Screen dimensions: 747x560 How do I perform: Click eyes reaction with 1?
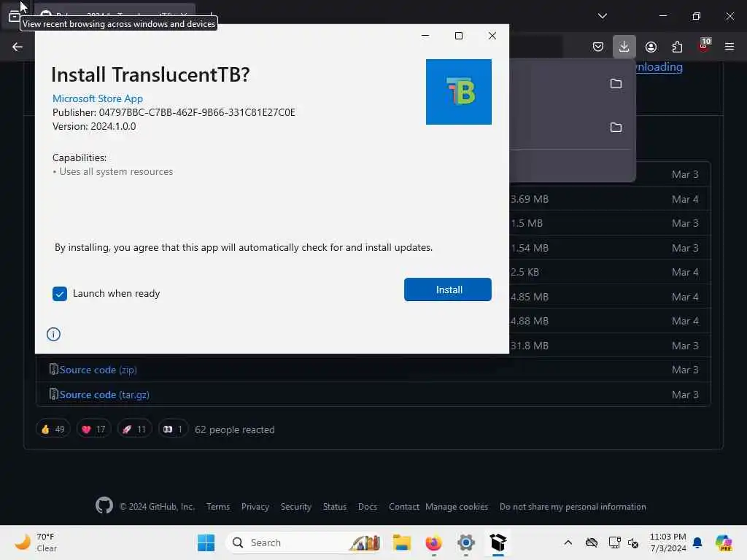tap(173, 429)
